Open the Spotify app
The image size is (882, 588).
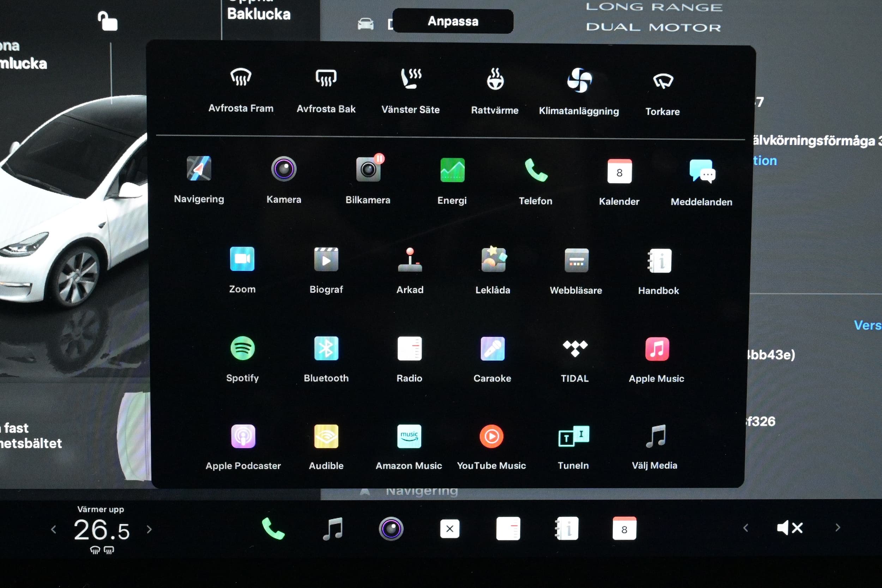(242, 348)
